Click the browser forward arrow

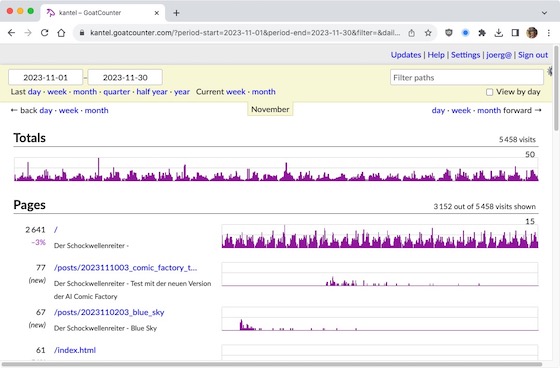pos(28,33)
